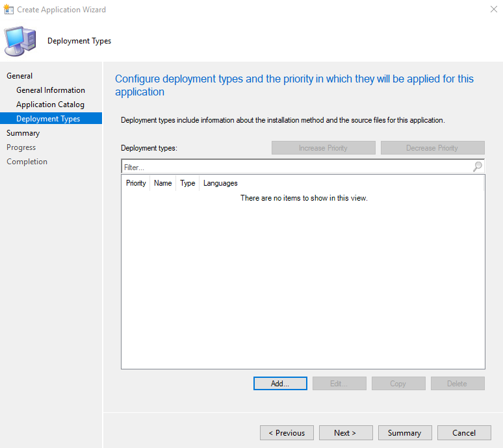The image size is (503, 448).
Task: Click the Increase Priority button
Action: click(x=323, y=148)
